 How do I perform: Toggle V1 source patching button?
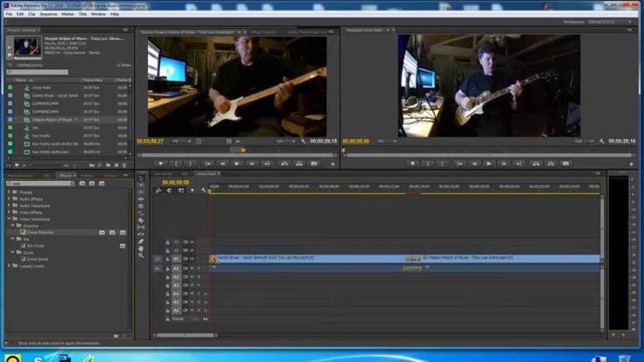pos(157,259)
